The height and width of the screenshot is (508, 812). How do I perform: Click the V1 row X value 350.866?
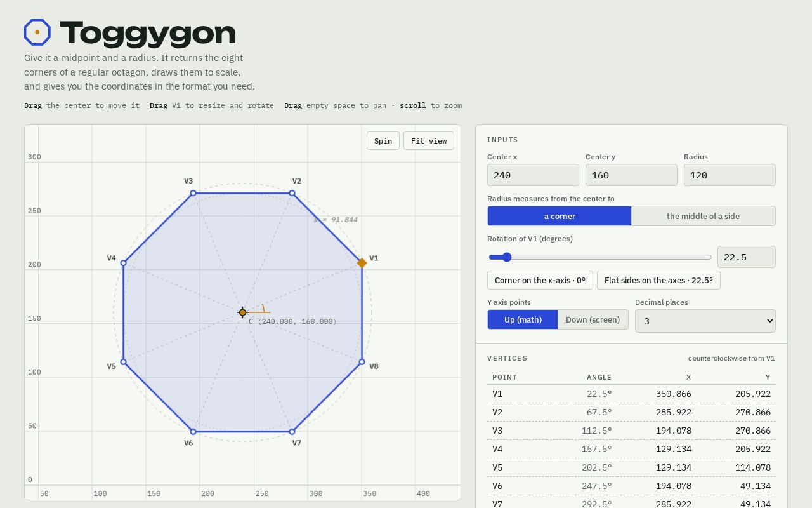[x=674, y=394]
